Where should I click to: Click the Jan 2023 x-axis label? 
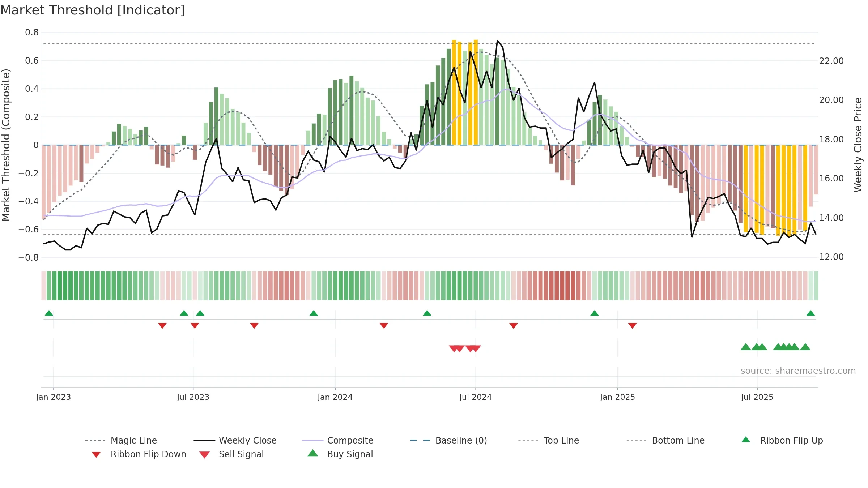click(54, 397)
